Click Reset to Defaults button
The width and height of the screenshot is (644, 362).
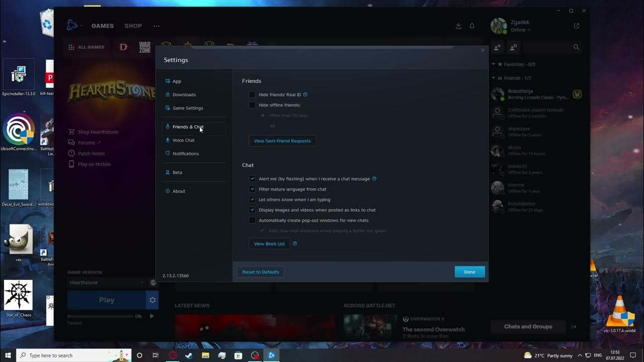[261, 272]
